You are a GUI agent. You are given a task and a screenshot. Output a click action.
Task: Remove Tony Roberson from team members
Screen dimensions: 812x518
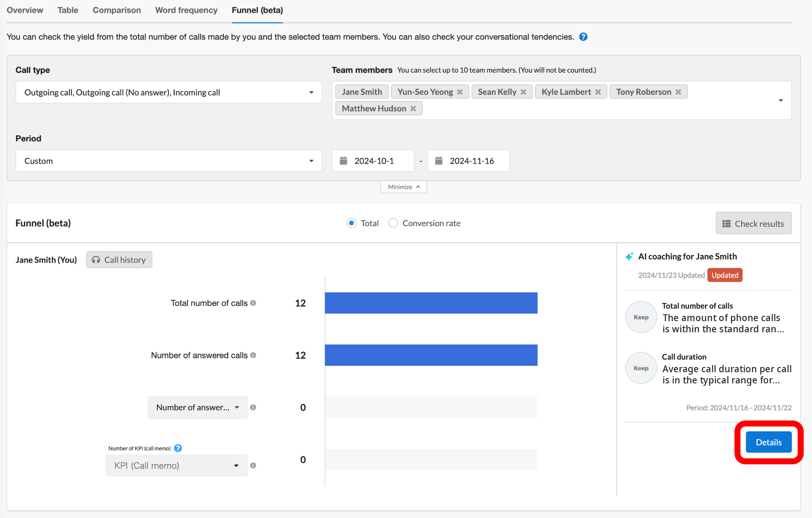(678, 92)
